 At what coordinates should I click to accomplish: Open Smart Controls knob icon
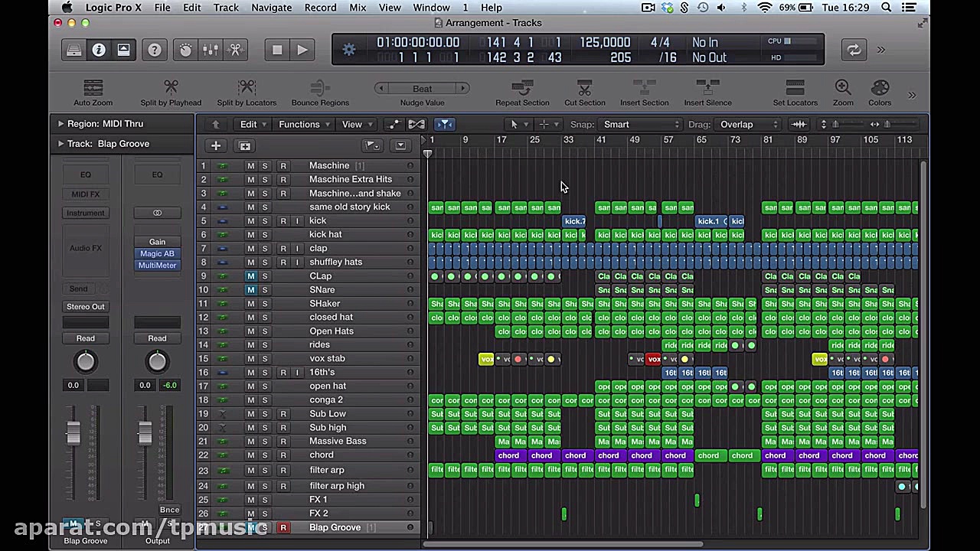coord(186,51)
